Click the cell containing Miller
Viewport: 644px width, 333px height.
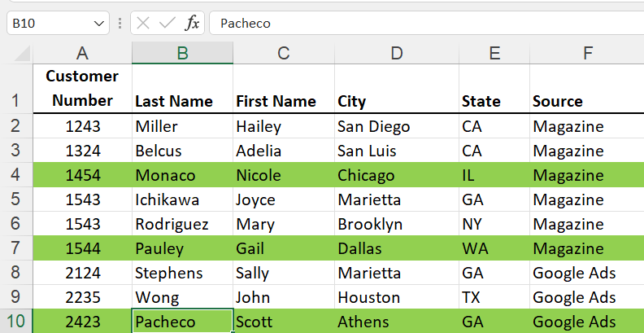[x=182, y=126]
